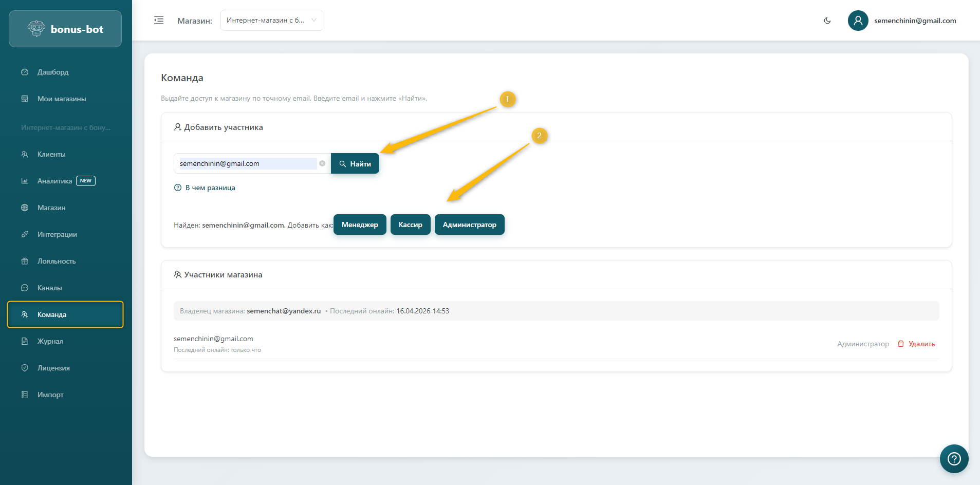Toggle dark mode with the moon icon

[x=827, y=21]
